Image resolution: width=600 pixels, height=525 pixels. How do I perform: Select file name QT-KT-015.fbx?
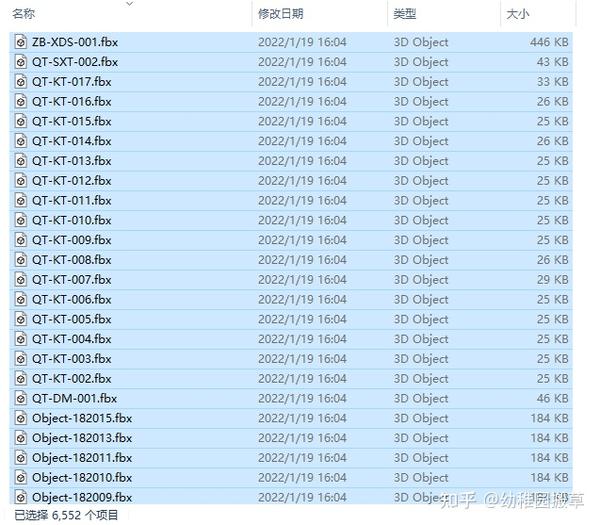[x=72, y=121]
